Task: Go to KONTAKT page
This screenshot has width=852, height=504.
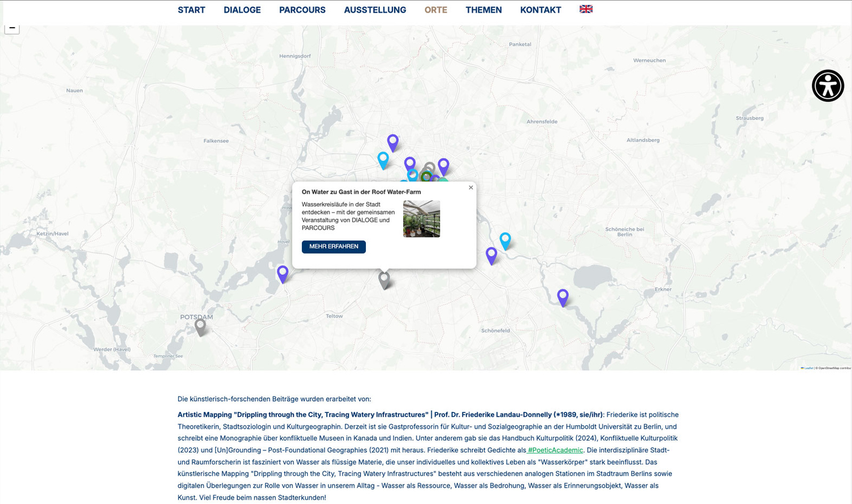Action: point(540,10)
